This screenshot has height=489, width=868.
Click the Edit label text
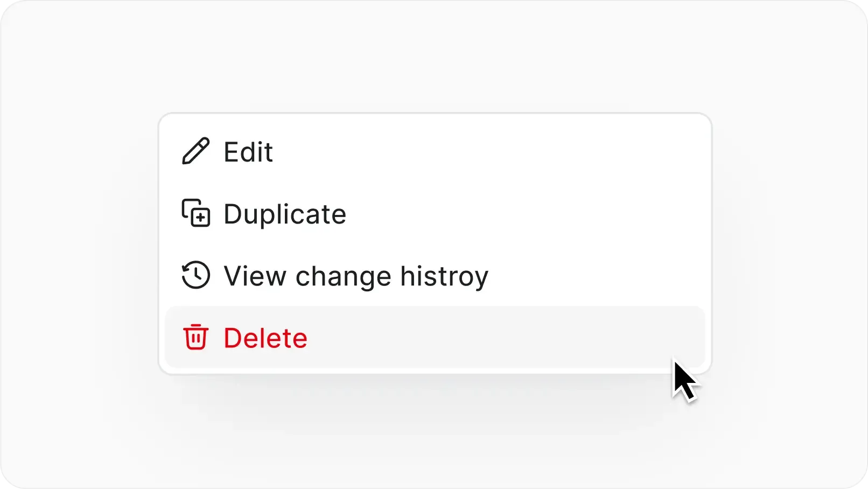[x=248, y=152]
